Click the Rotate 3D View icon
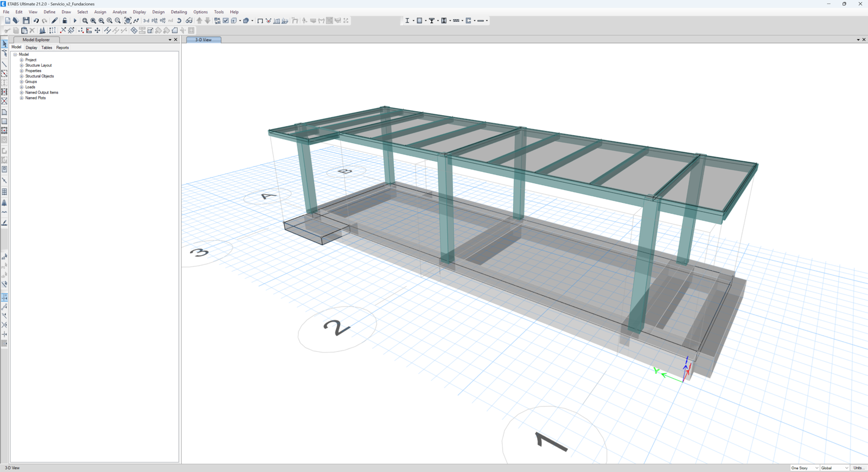Screen dimensions: 868x472 (179, 21)
